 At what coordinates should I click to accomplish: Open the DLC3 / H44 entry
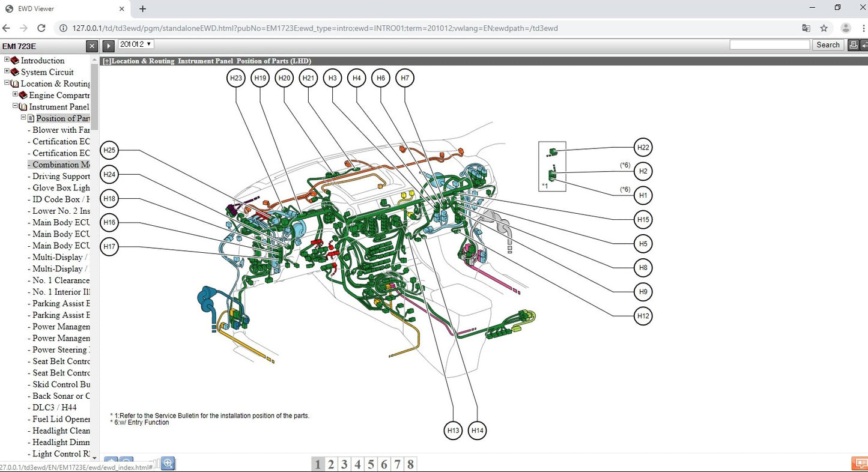[x=54, y=407]
